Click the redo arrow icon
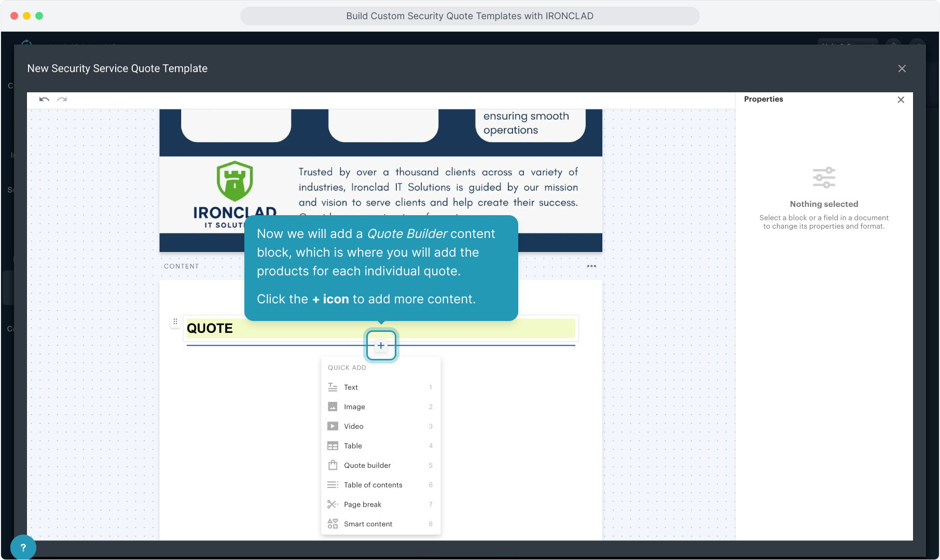This screenshot has width=940, height=560. [62, 99]
